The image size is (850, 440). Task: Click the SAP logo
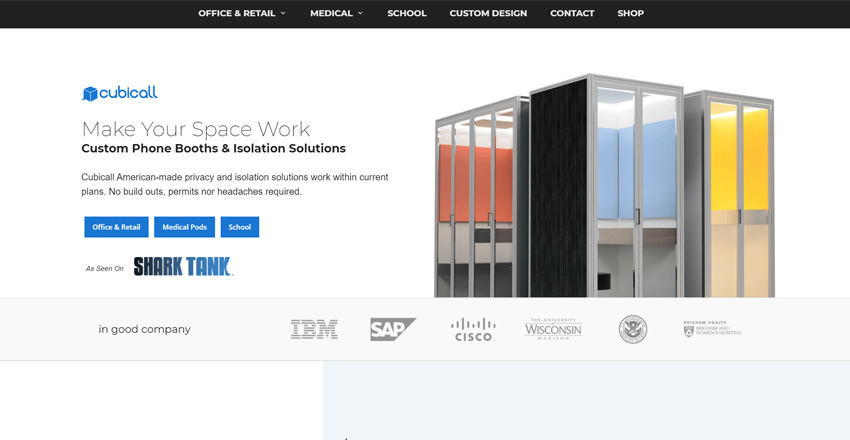[x=393, y=329]
